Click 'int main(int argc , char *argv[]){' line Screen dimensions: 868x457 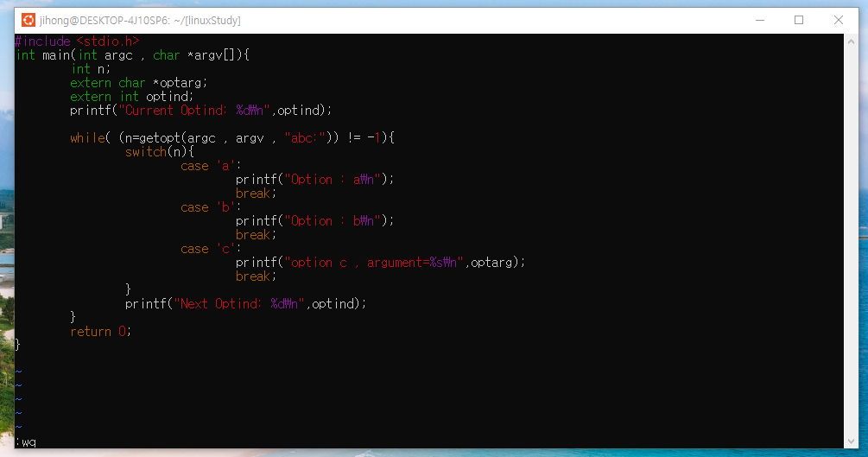(133, 54)
